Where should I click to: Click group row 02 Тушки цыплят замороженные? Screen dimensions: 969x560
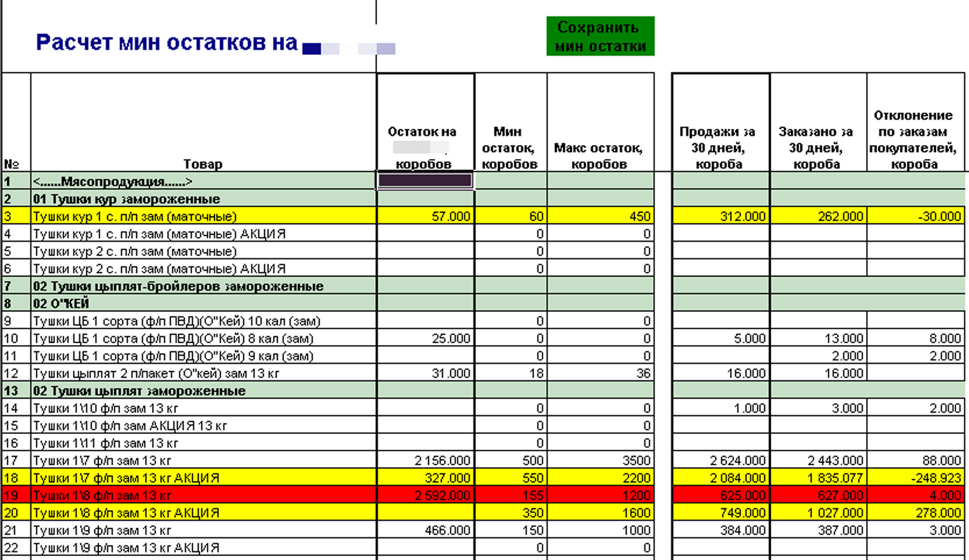point(203,390)
